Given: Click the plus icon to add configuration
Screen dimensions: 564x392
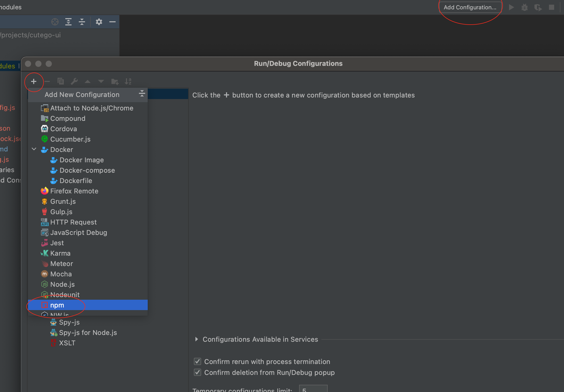Looking at the screenshot, I should click(x=34, y=81).
